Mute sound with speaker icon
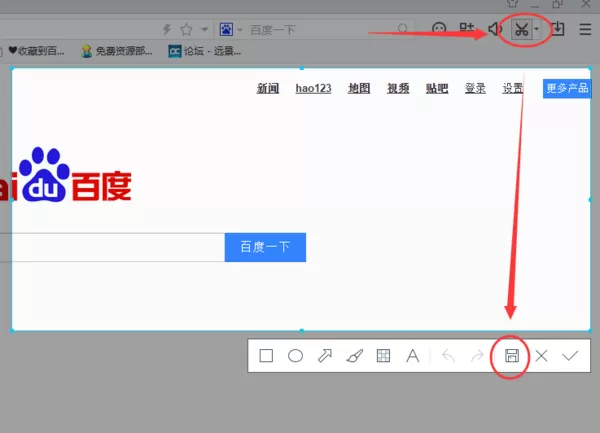This screenshot has height=433, width=600. pos(495,29)
